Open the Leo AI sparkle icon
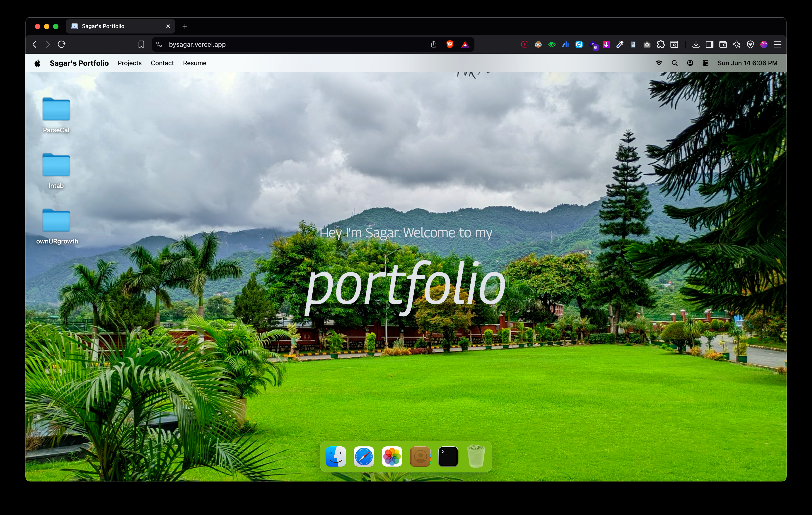 pos(737,44)
